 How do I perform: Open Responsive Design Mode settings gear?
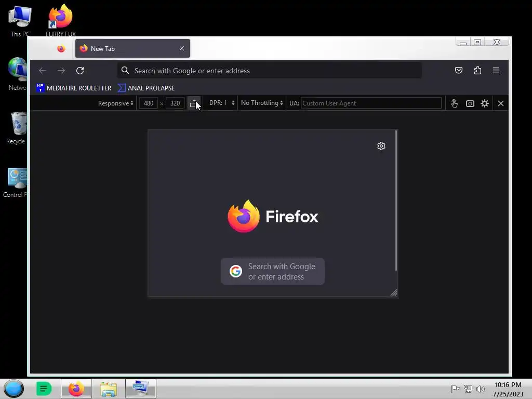point(485,103)
